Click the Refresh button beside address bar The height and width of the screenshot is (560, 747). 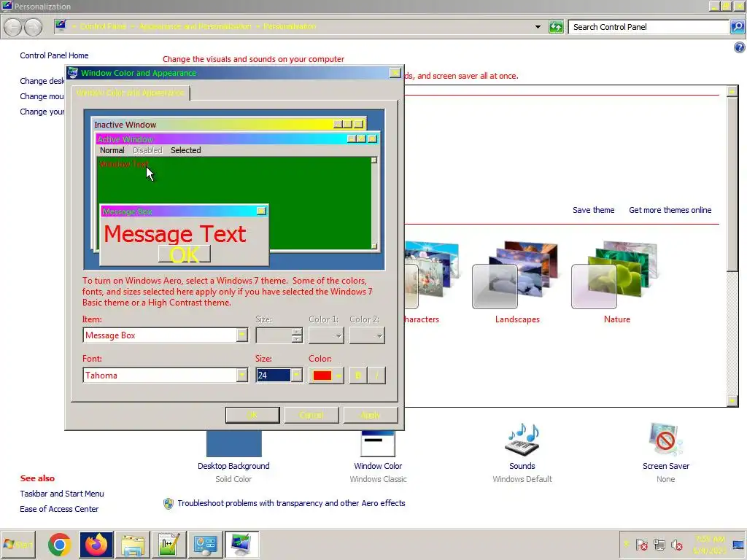tap(556, 27)
